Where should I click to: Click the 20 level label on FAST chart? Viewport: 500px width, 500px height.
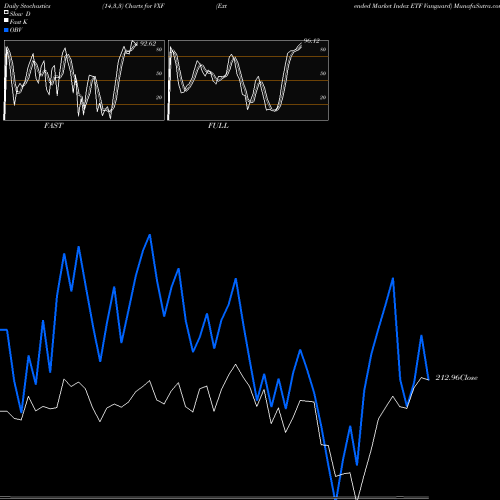159,97
